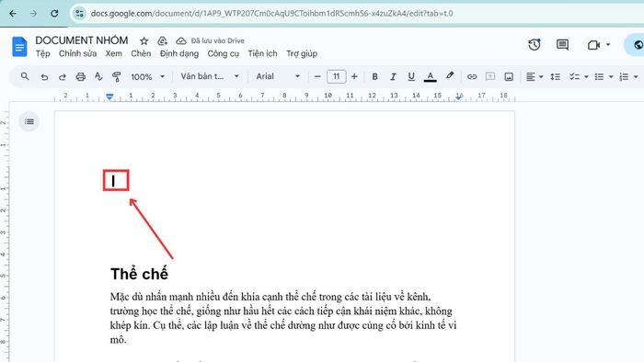This screenshot has width=644, height=362.
Task: Open version history clock icon
Action: (535, 45)
